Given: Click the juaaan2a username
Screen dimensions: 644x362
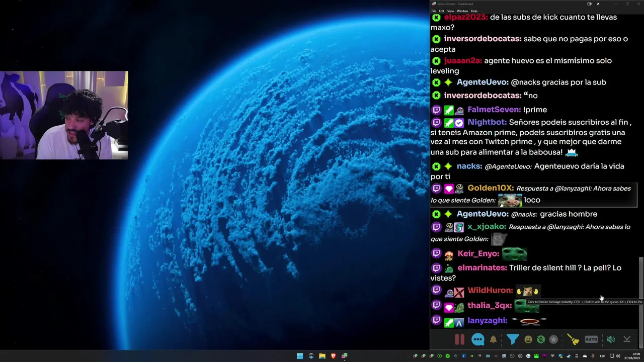Looking at the screenshot, I should click(463, 60).
